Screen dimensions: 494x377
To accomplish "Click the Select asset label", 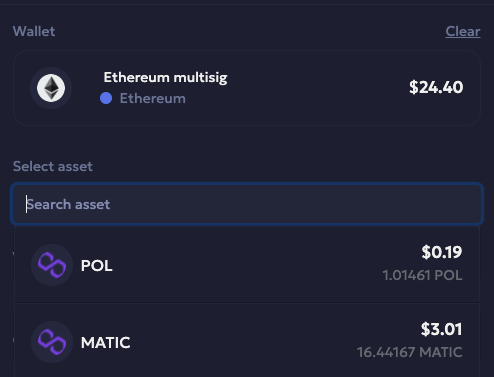I will coord(53,166).
